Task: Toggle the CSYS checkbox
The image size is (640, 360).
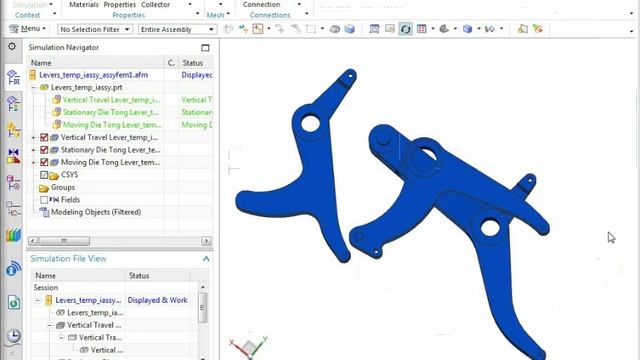Action: pos(44,175)
